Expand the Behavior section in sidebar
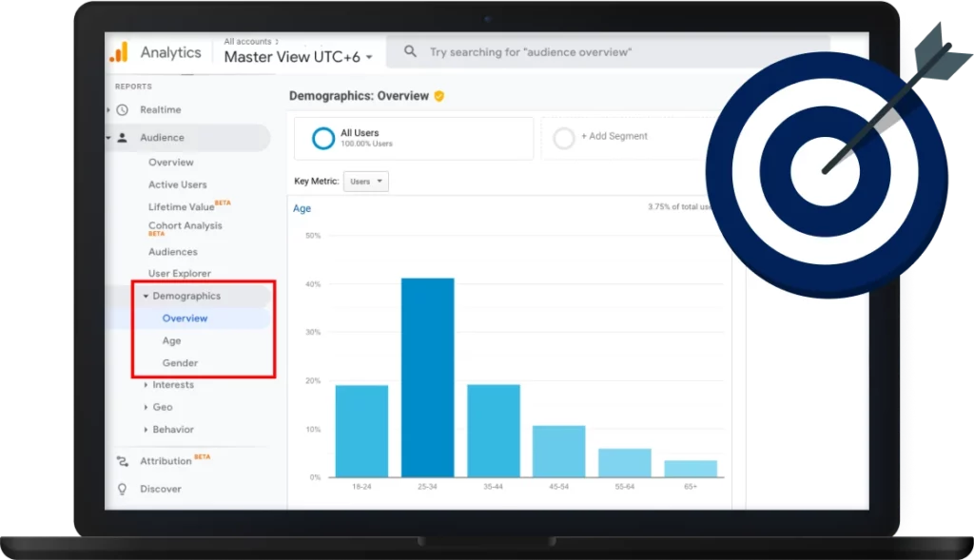Image resolution: width=974 pixels, height=560 pixels. click(146, 430)
